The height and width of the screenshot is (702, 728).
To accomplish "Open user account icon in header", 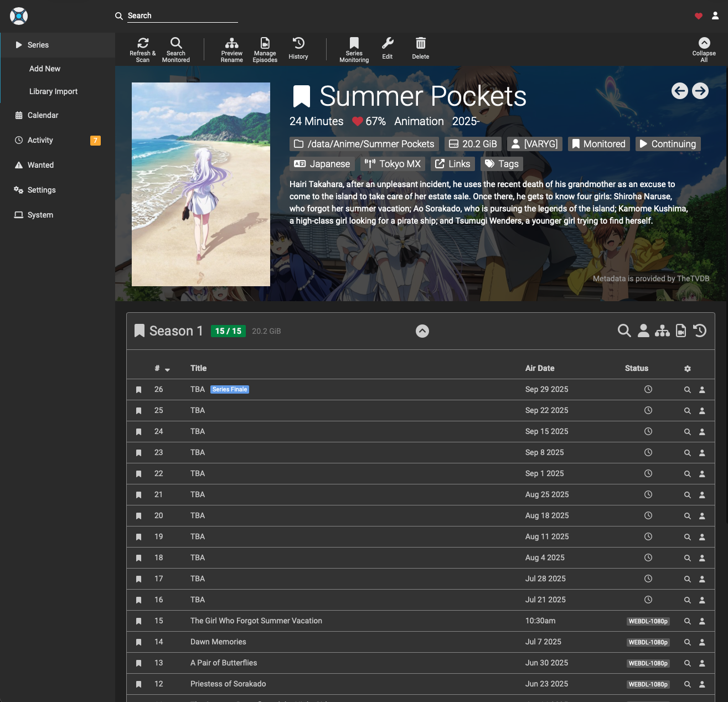I will click(x=715, y=16).
